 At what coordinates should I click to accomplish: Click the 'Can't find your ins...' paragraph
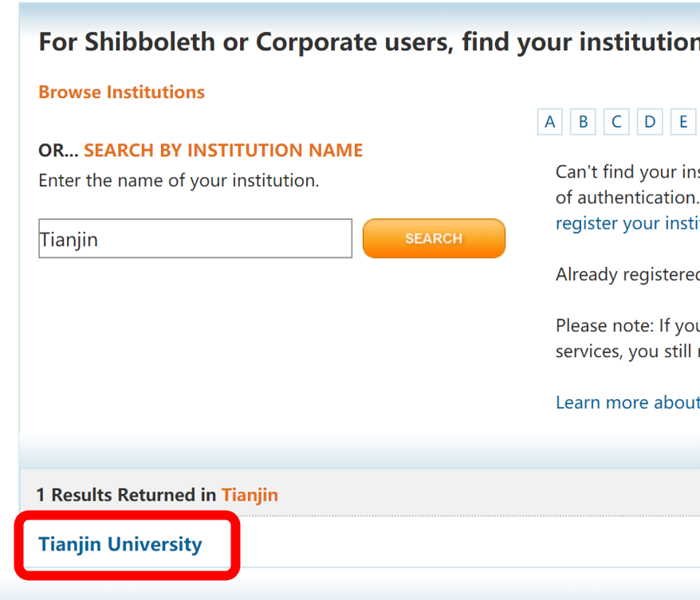pos(627,184)
